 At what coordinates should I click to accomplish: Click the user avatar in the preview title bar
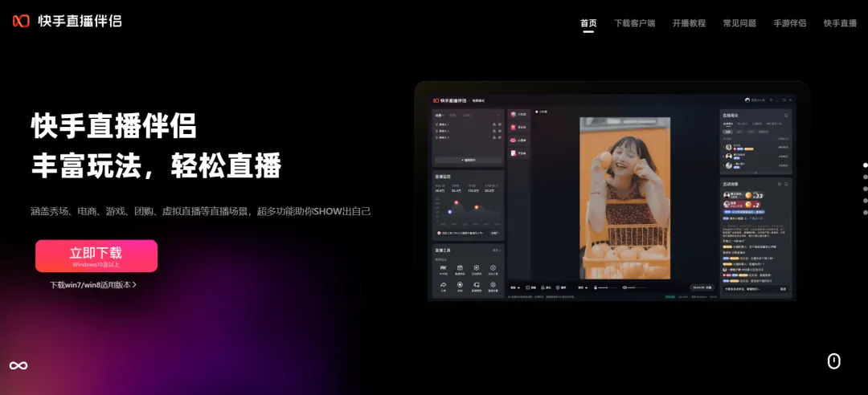747,100
